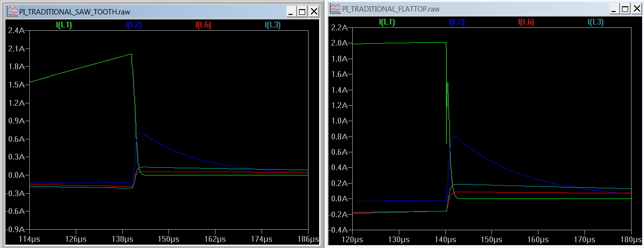
Task: Click the waveform icon of PI_TRADITIONAL_FLATTOP.raw window
Action: [334, 9]
